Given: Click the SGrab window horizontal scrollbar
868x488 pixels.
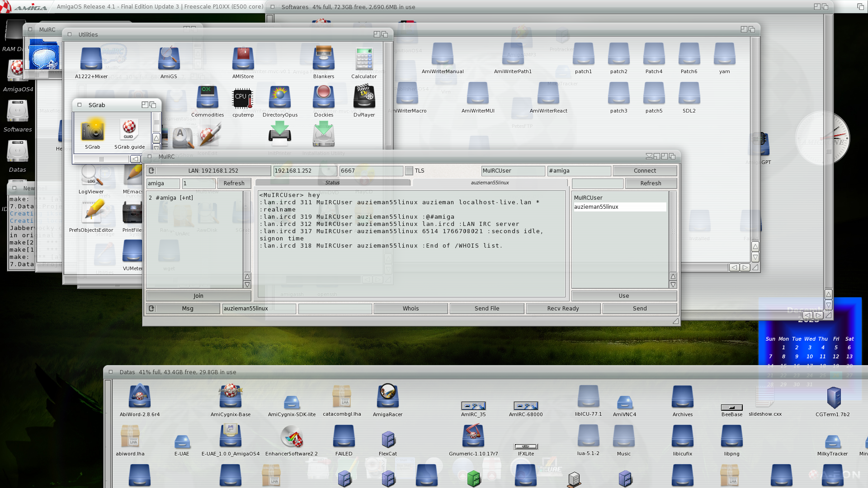Looking at the screenshot, I should 102,159.
